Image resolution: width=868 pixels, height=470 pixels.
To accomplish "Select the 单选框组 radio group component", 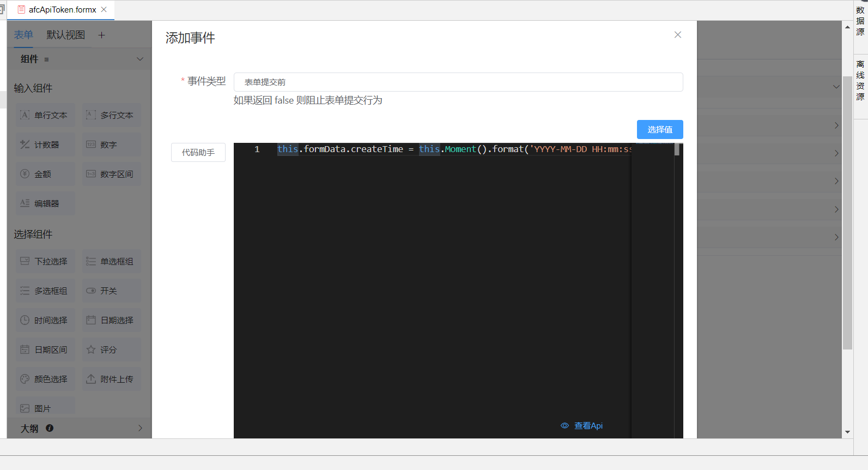I will [x=111, y=262].
